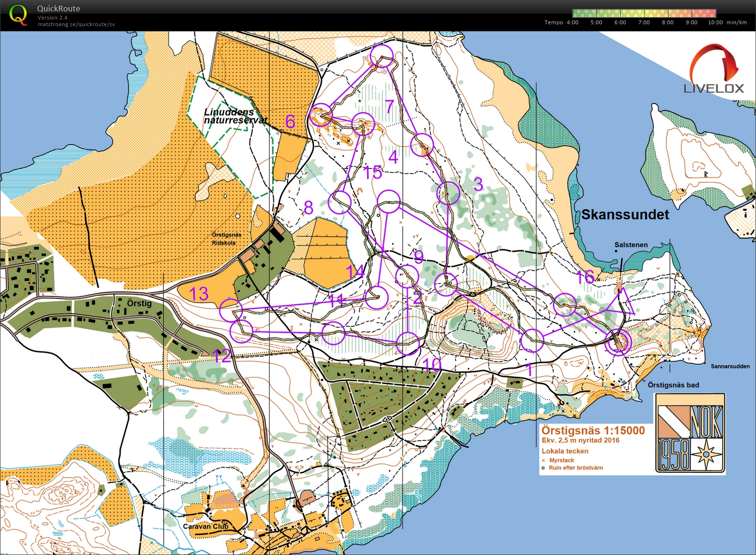Click the 'Örstigsnäs Ridskola' map label
The width and height of the screenshot is (756, 555).
coord(227,239)
